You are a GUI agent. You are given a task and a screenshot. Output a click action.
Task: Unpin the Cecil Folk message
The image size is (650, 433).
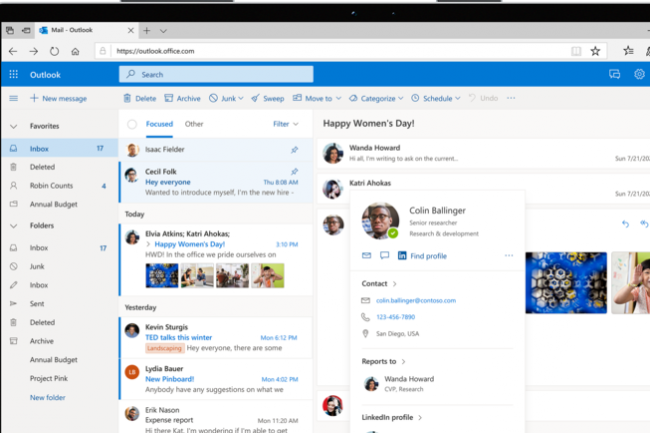(x=294, y=171)
